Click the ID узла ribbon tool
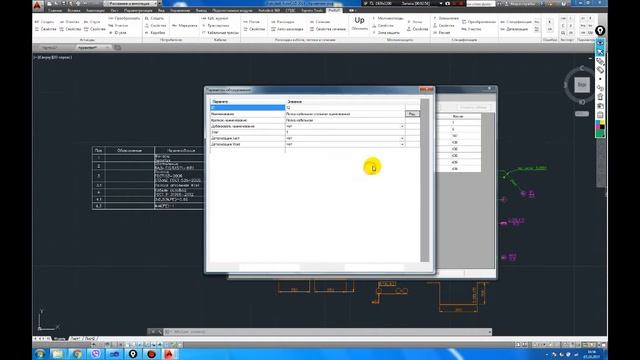This screenshot has width=640, height=360. click(x=118, y=33)
